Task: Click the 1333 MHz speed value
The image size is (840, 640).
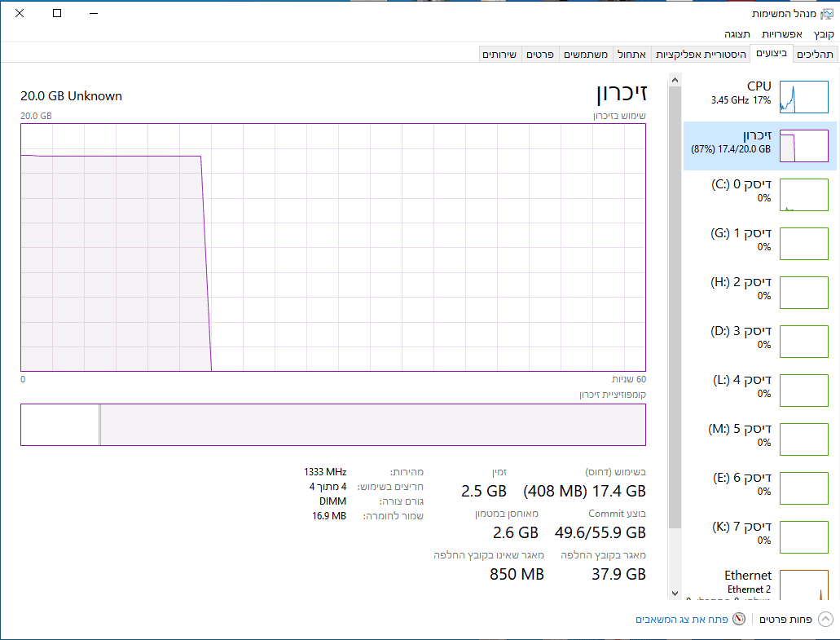Action: (325, 472)
